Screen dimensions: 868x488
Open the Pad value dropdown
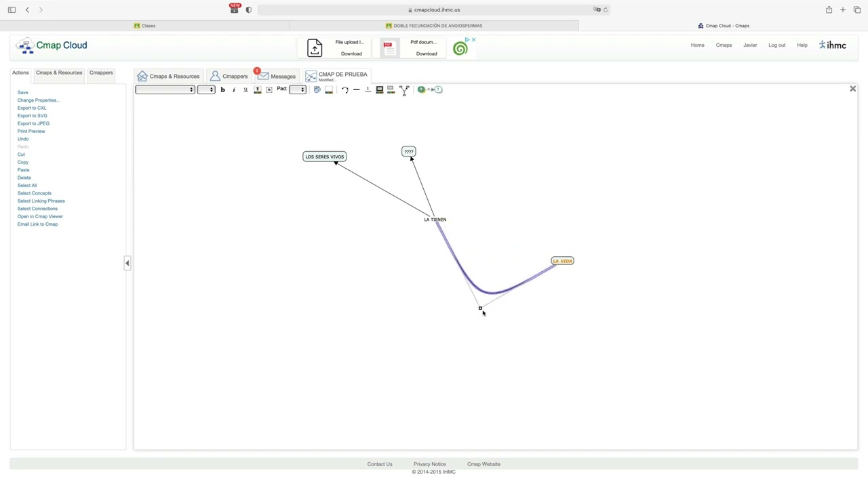(x=298, y=89)
